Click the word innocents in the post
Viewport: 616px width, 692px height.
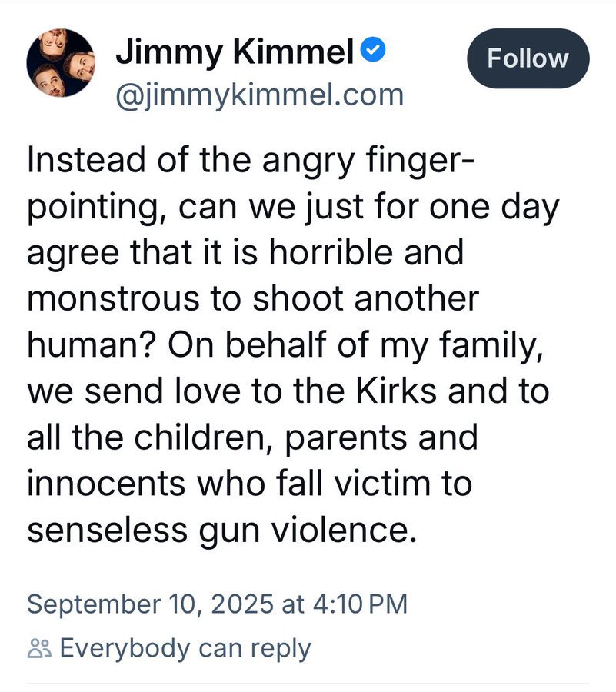[106, 484]
